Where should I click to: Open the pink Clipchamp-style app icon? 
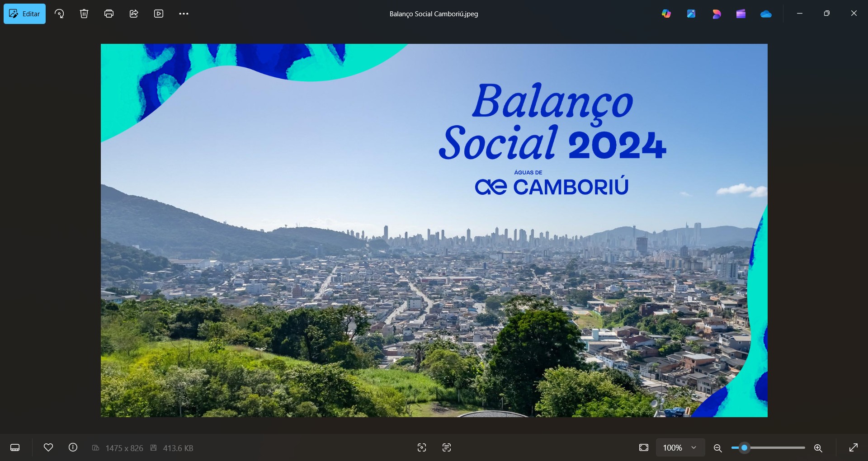pyautogui.click(x=716, y=14)
